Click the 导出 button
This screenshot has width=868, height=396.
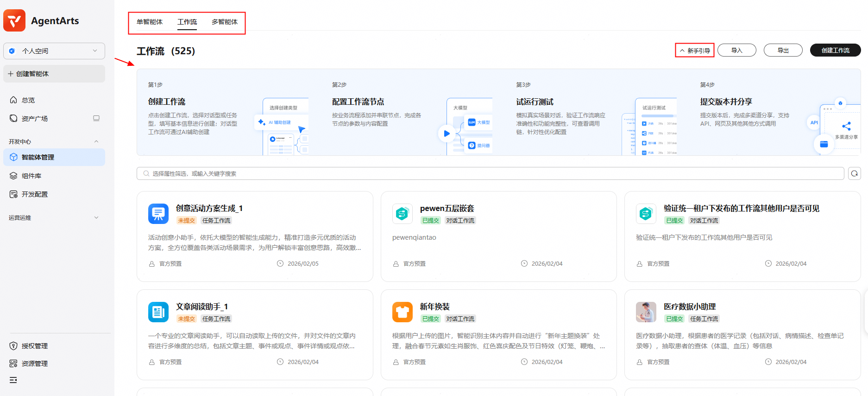point(783,51)
